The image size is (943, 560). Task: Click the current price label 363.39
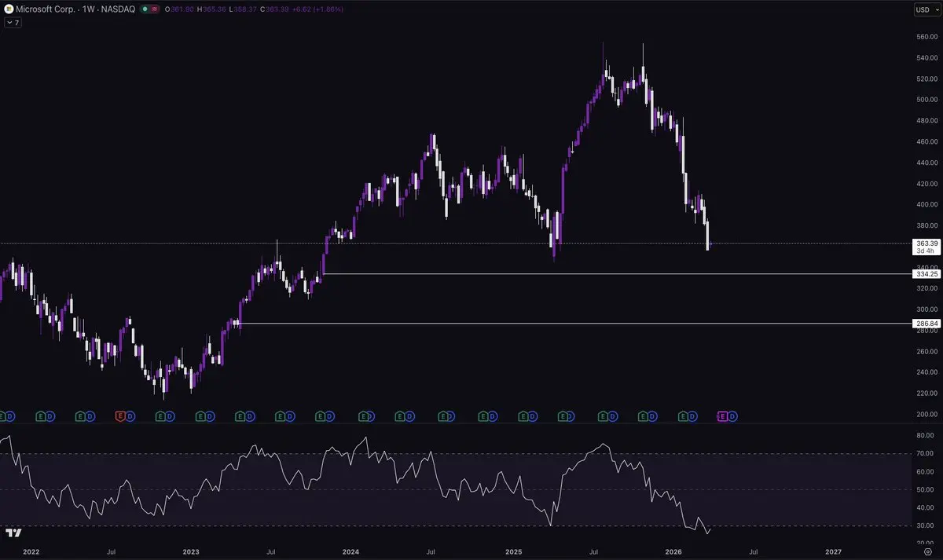coord(926,243)
